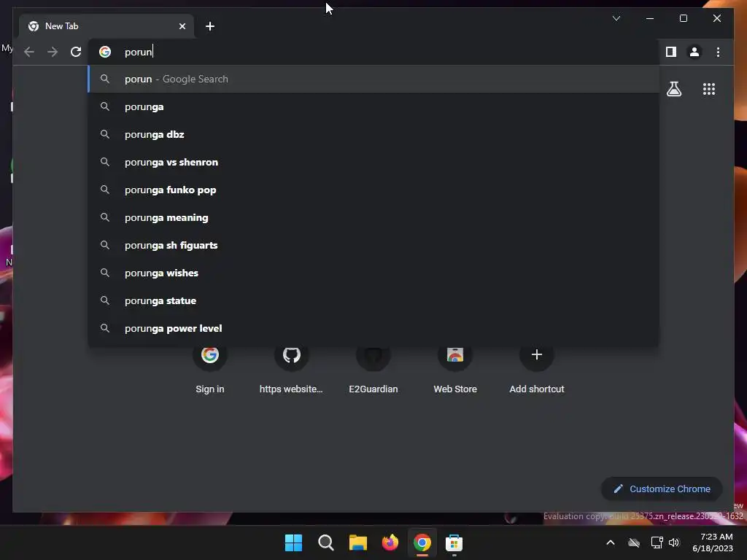This screenshot has height=560, width=747.
Task: Choose the 'porunga meaning' suggestion
Action: click(373, 217)
